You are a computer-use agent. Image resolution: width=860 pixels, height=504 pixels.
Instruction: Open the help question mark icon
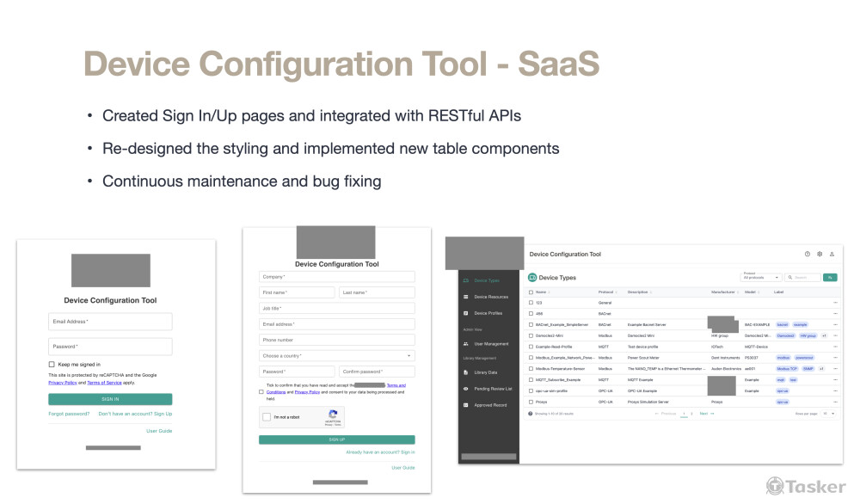808,255
